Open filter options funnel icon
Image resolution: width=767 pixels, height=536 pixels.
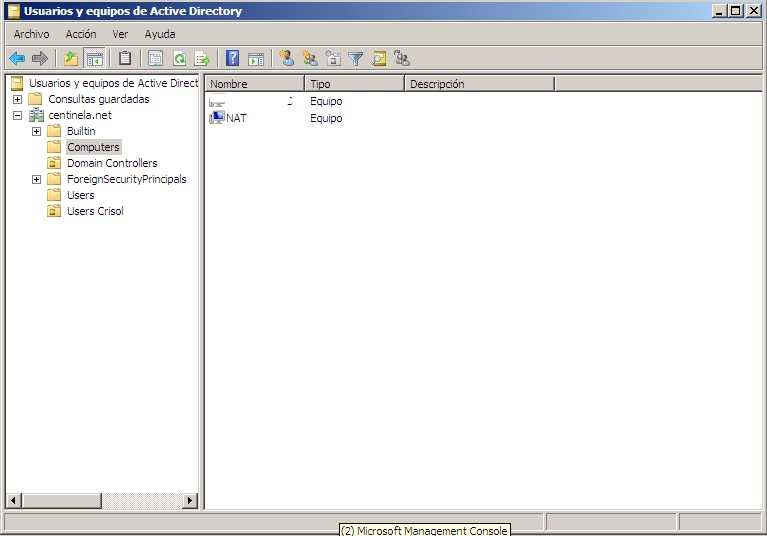[x=356, y=59]
